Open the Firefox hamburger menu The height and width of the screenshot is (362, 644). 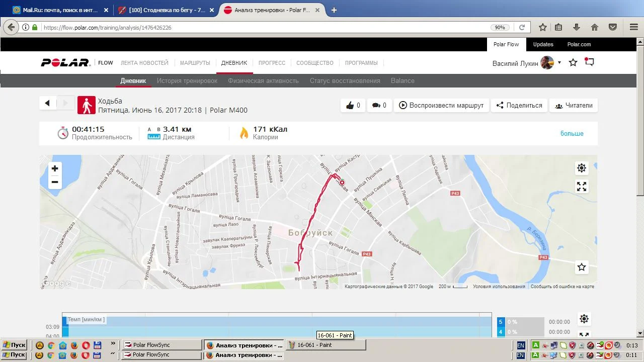[x=633, y=27]
